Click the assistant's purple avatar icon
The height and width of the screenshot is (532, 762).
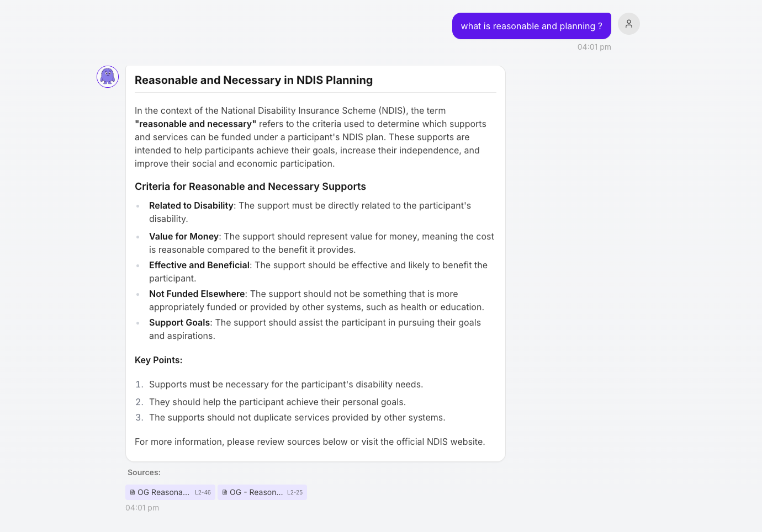(x=107, y=77)
